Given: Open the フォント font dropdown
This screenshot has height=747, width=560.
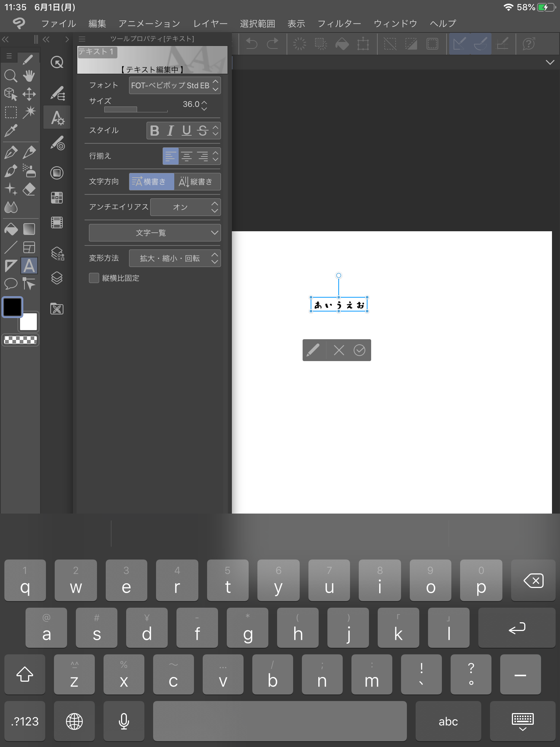Looking at the screenshot, I should pos(175,85).
